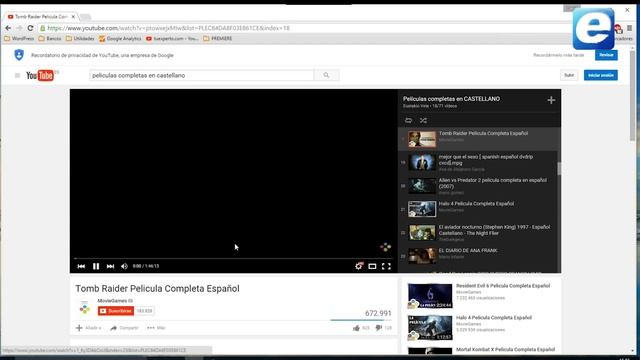Viewport: 640px width, 360px height.
Task: Enter fullscreen mode
Action: coord(386,267)
